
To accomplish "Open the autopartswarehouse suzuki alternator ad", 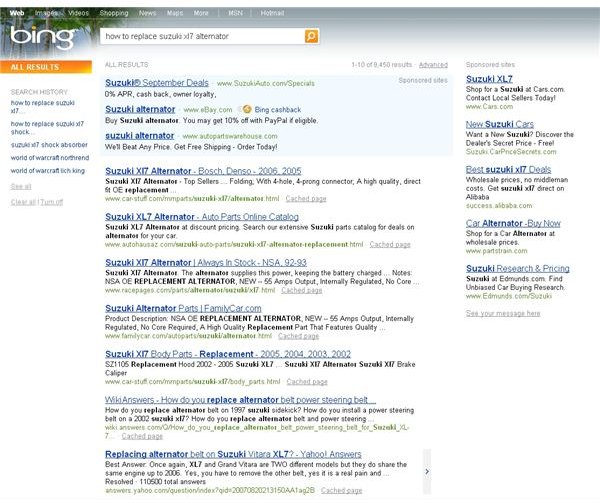I will pyautogui.click(x=140, y=135).
